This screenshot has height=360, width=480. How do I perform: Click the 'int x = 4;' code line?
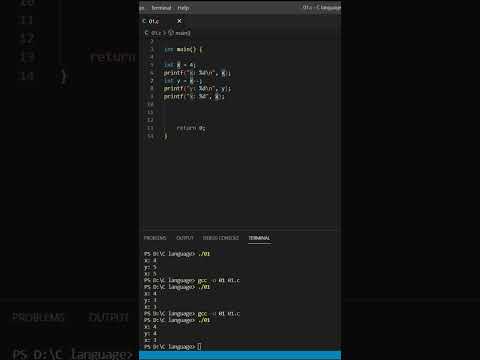(180, 65)
